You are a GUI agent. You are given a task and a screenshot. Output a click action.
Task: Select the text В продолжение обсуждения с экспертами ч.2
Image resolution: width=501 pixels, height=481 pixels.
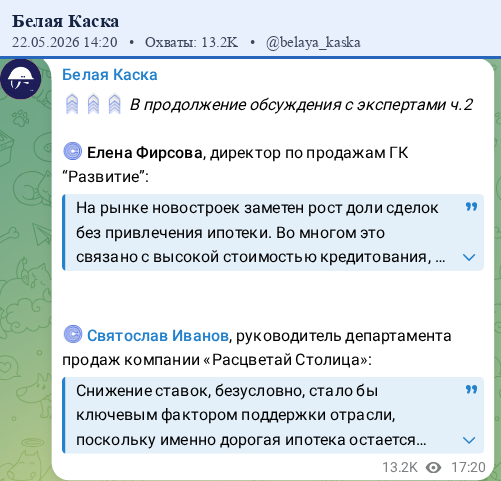[301, 105]
